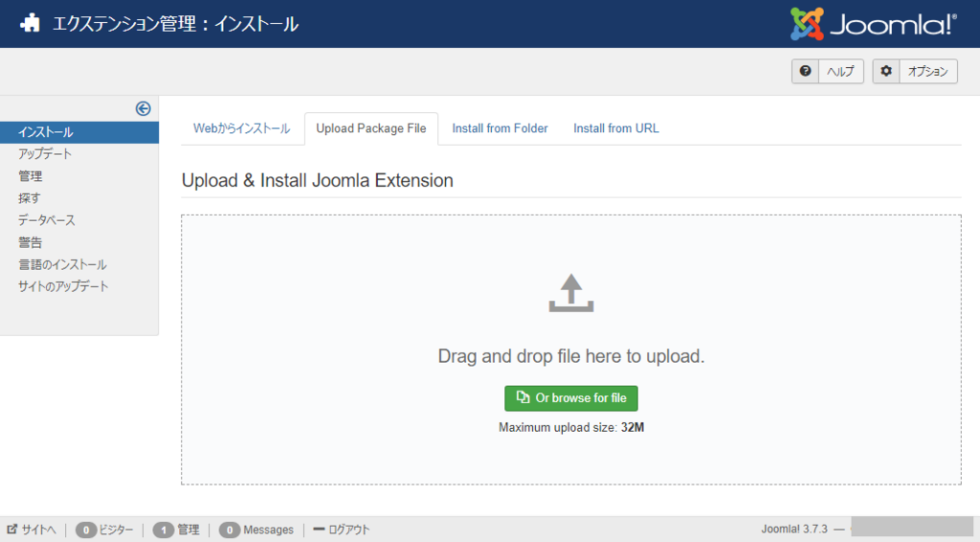The width and height of the screenshot is (980, 542).
Task: Click the Upload & Install Joomla Extension heading
Action: pyautogui.click(x=318, y=181)
